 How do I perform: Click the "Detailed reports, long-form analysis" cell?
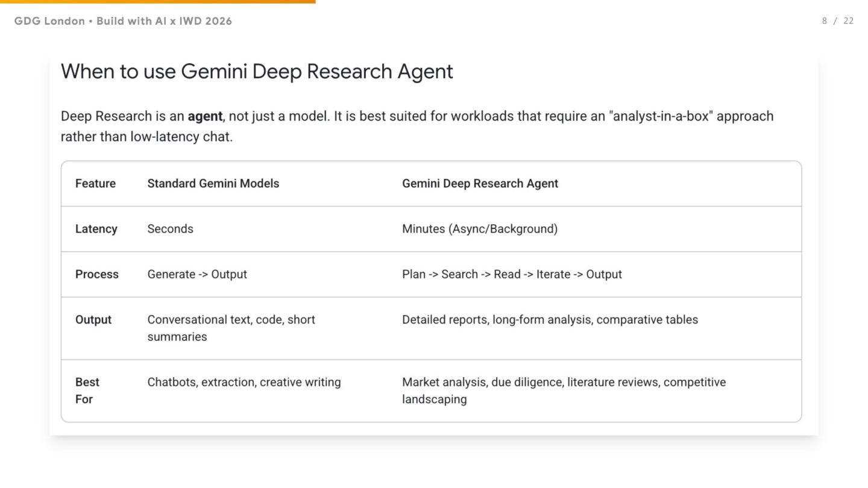click(x=550, y=320)
